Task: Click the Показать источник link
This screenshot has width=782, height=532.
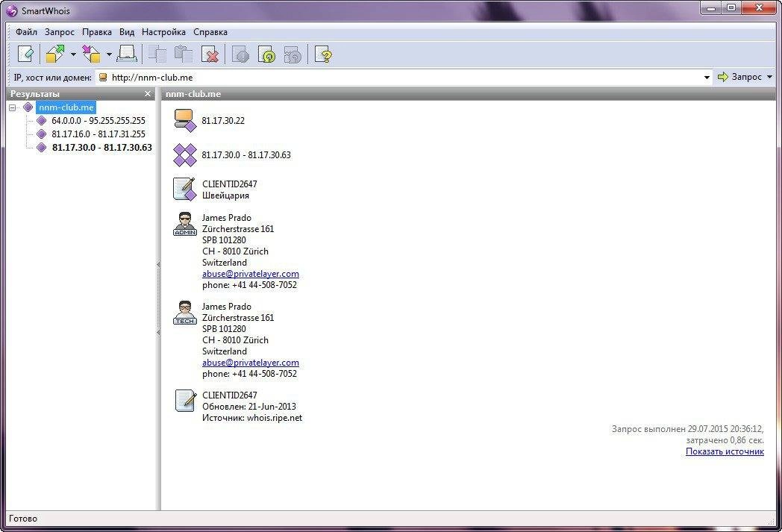Action: pos(725,451)
